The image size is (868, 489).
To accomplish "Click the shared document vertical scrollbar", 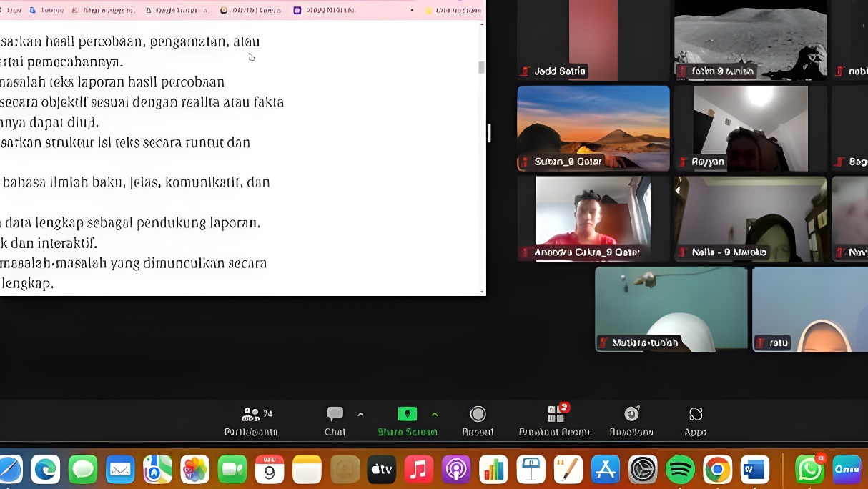I will pos(481,67).
